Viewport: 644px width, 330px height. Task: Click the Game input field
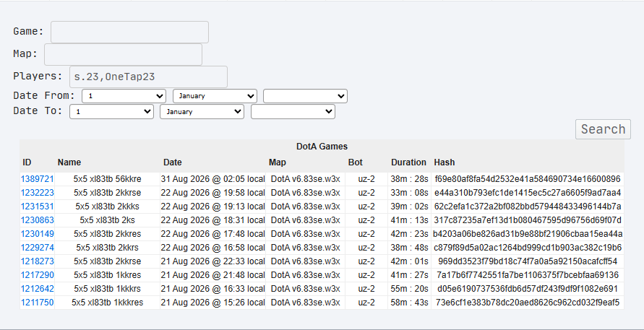tap(129, 32)
